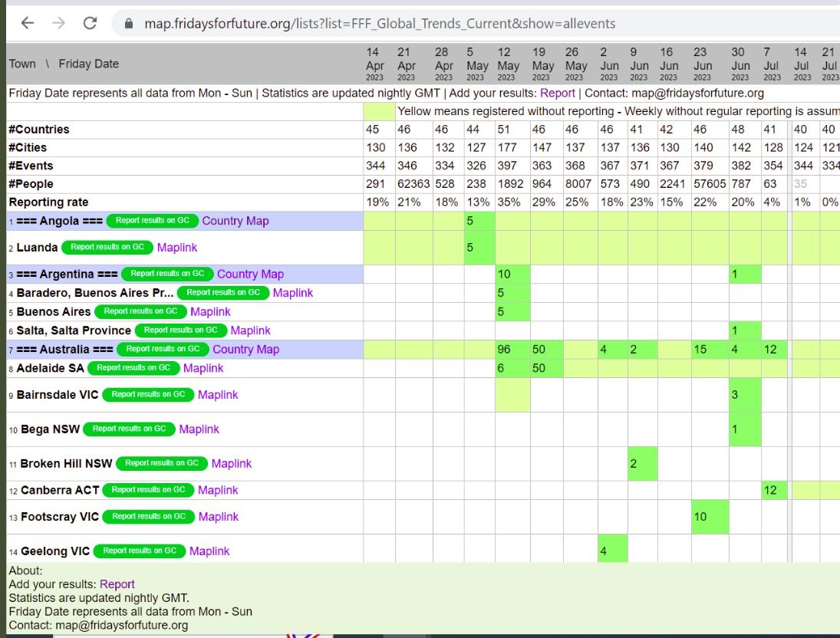The image size is (840, 638).
Task: Click Report results on GC for Luanda
Action: pyautogui.click(x=107, y=247)
